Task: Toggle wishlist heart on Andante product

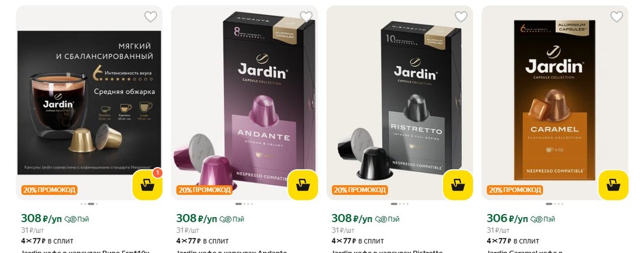Action: click(306, 17)
